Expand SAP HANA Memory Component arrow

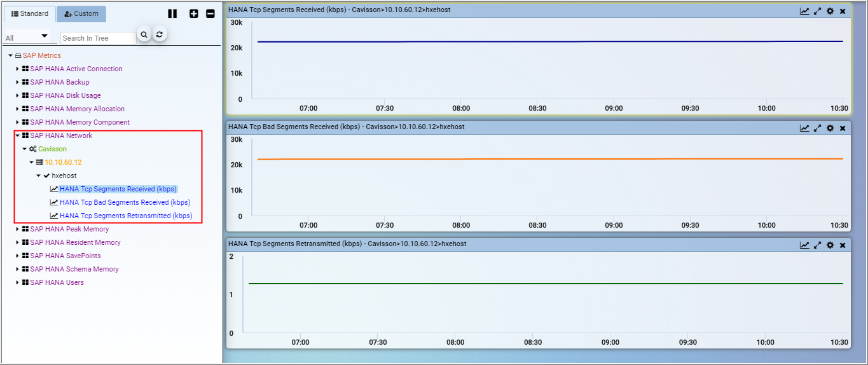coord(18,122)
